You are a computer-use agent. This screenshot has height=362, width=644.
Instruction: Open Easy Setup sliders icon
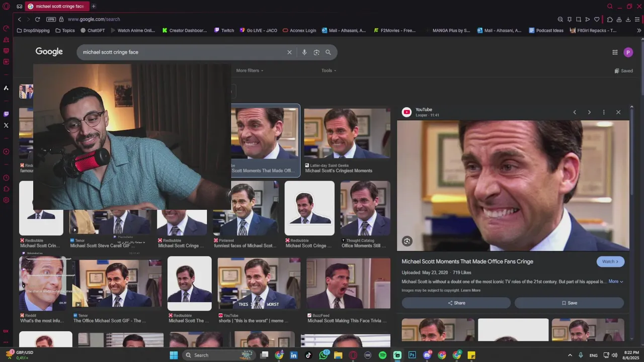click(x=637, y=19)
